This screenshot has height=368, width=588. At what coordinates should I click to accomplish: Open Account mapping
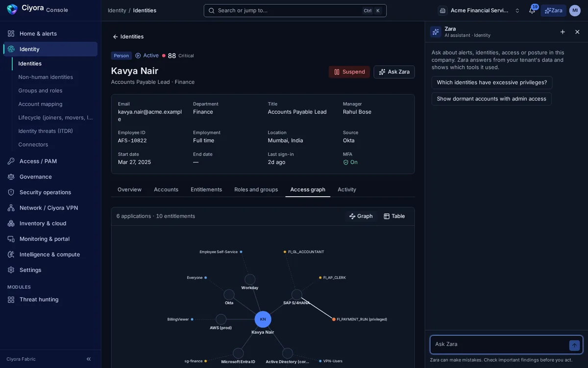[55, 104]
